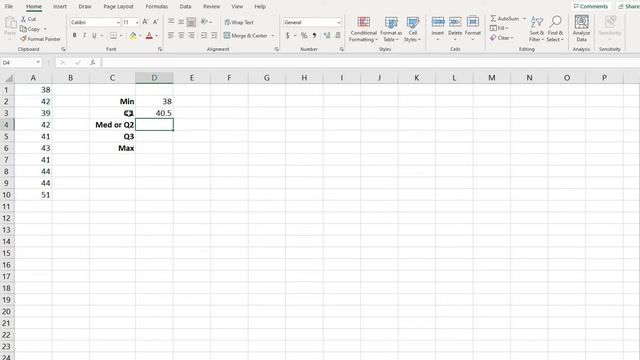Select column D header

[x=154, y=78]
